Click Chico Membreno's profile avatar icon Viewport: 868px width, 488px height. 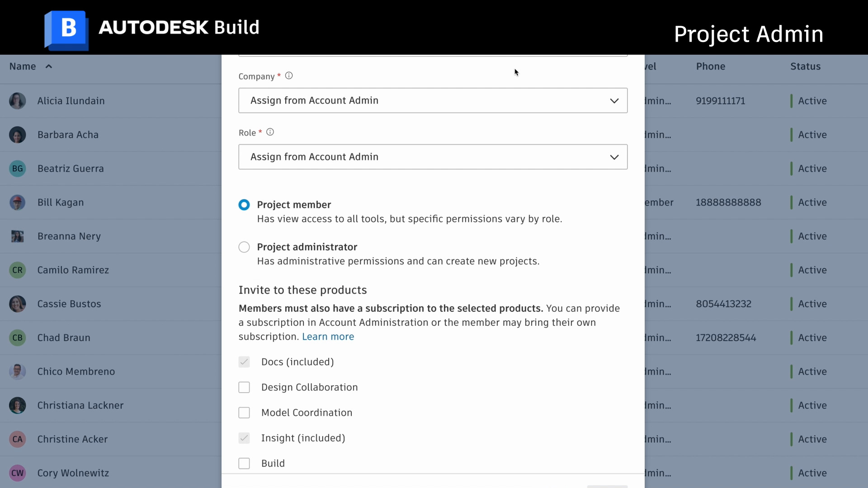pos(17,371)
